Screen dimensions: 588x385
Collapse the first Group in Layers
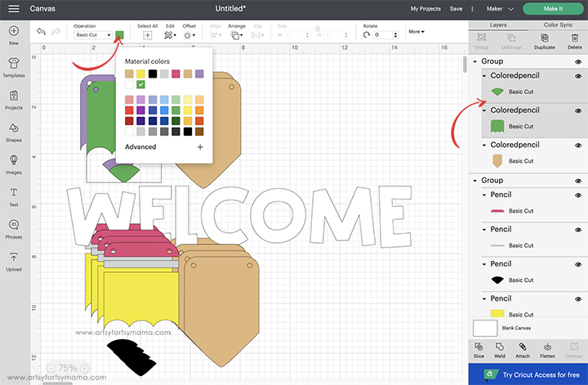(475, 61)
